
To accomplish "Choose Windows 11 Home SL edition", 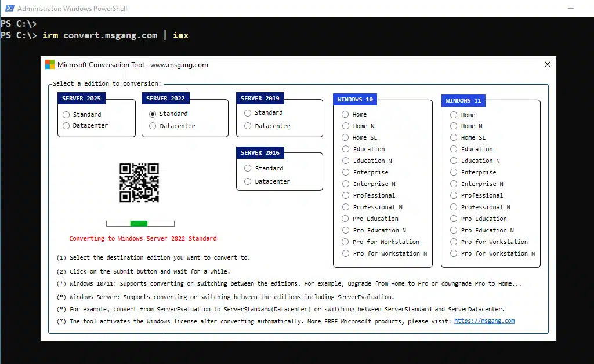I will tap(454, 138).
